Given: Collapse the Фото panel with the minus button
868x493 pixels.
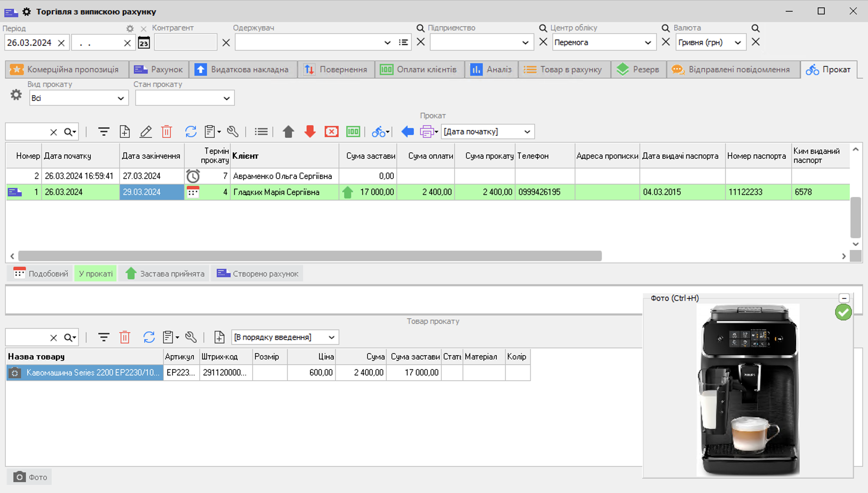Looking at the screenshot, I should [844, 298].
